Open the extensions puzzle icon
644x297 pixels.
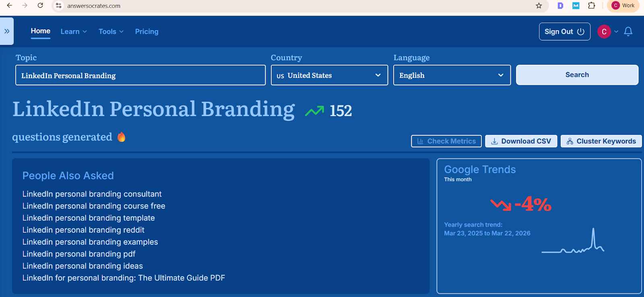pyautogui.click(x=592, y=6)
